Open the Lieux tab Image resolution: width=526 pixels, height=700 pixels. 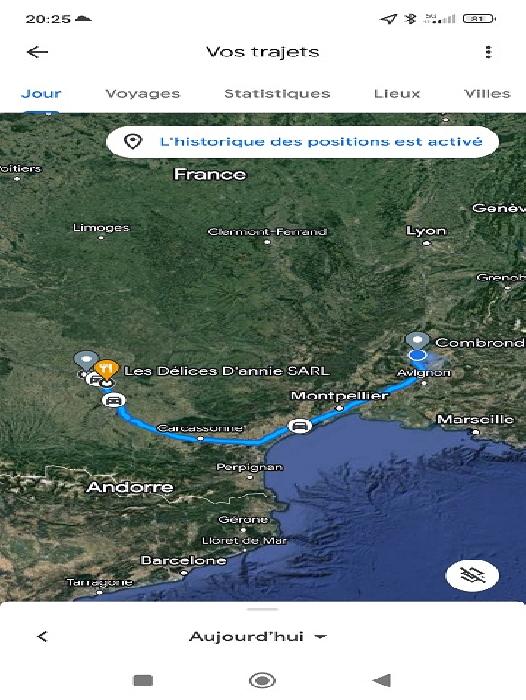pos(397,93)
